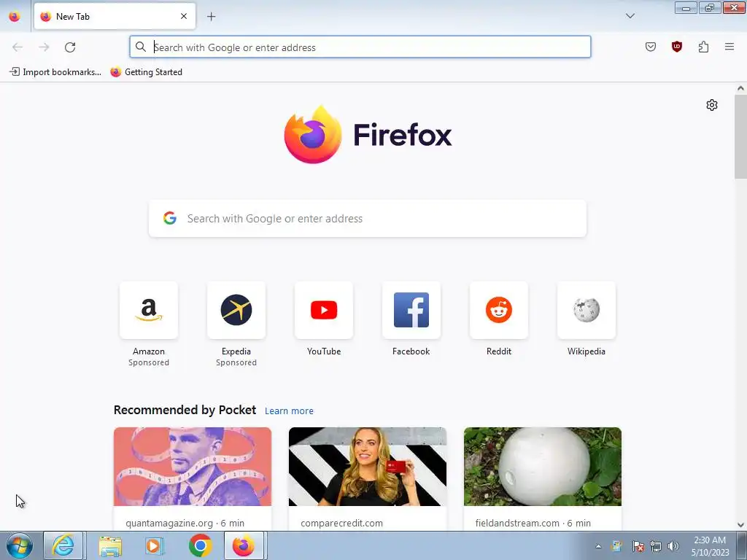Click the vertical scrollbar thumb
This screenshot has height=560, width=747.
click(740, 136)
